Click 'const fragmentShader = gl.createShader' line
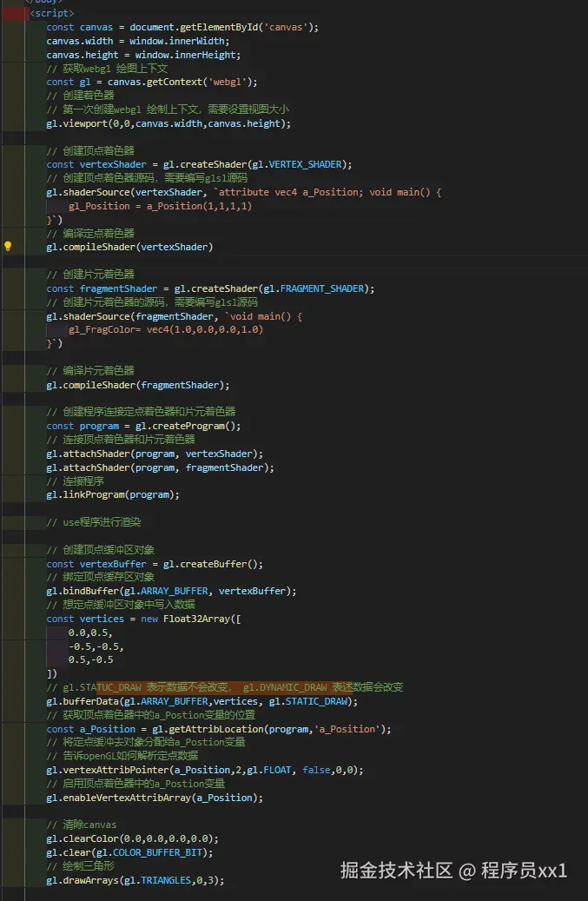Image resolution: width=588 pixels, height=901 pixels. click(210, 288)
